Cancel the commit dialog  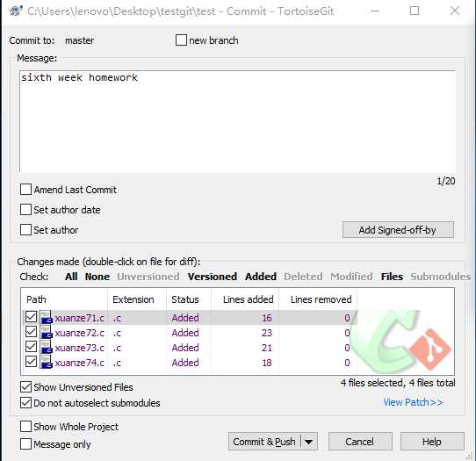[360, 442]
